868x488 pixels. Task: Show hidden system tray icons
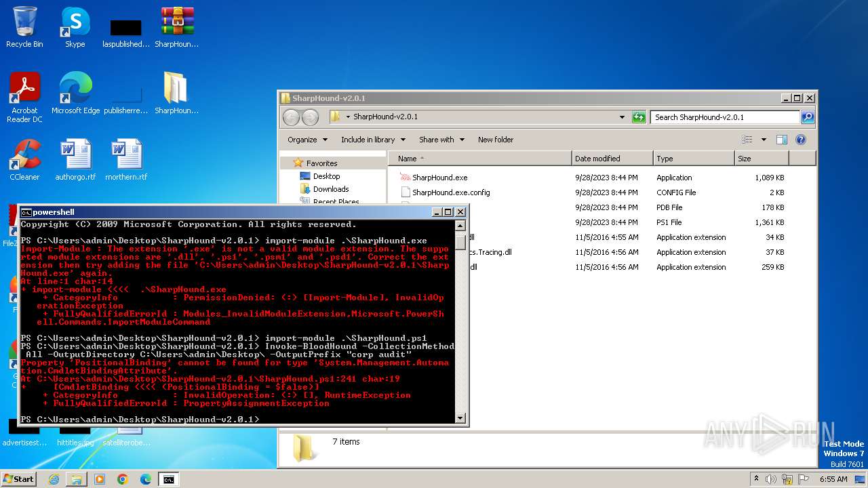(756, 479)
